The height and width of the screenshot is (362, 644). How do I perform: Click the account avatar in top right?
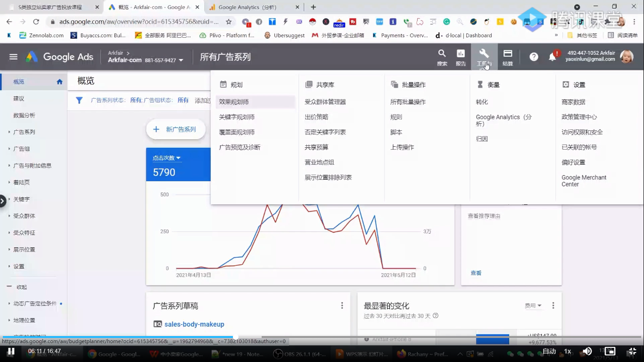click(x=627, y=56)
